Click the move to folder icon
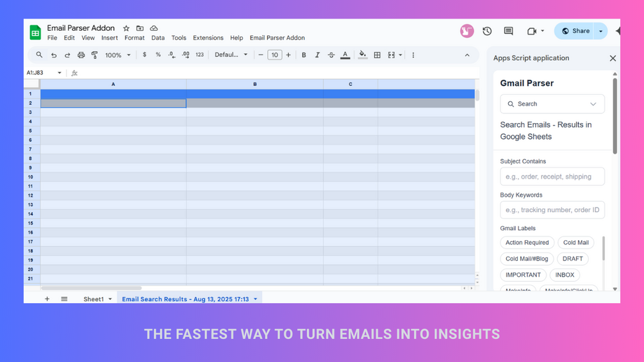The width and height of the screenshot is (644, 362). tap(140, 28)
